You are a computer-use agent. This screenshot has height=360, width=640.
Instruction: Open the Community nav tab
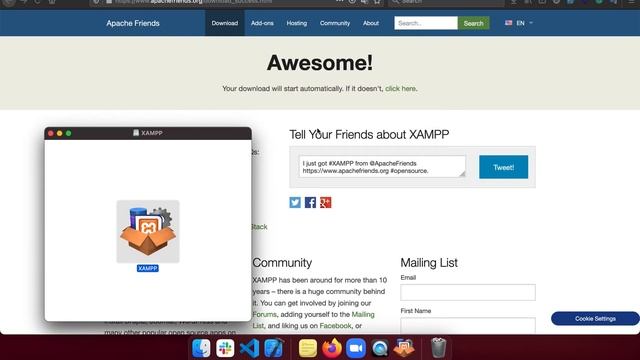(335, 23)
